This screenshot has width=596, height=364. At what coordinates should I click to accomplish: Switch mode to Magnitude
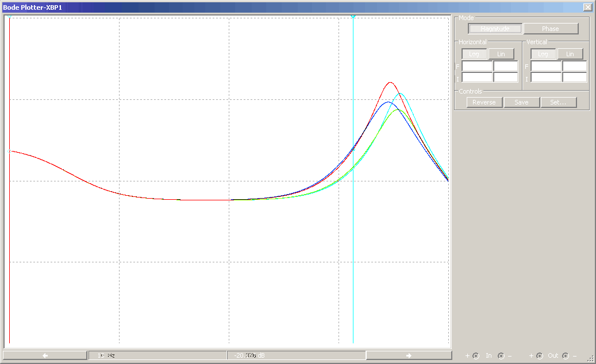[495, 29]
